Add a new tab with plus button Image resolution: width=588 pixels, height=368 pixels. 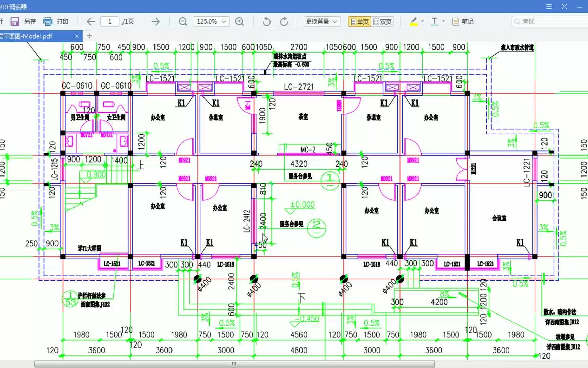(x=89, y=36)
